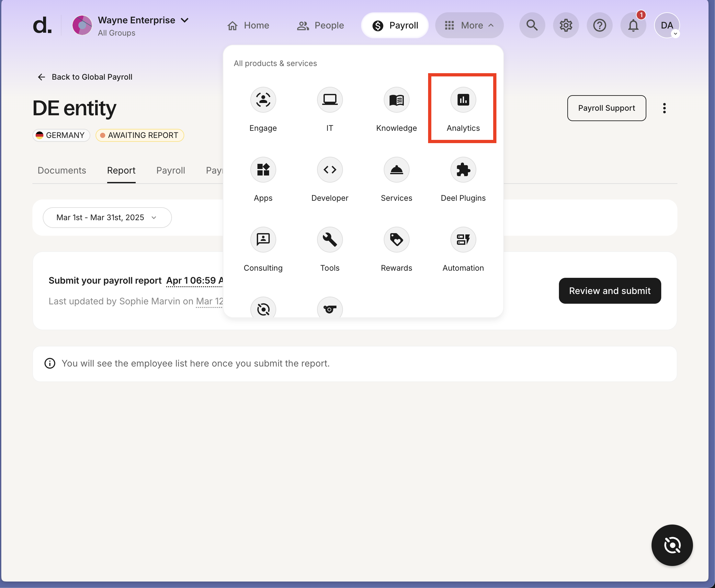Open the three-dot options menu
This screenshot has height=588, width=715.
[x=664, y=108]
